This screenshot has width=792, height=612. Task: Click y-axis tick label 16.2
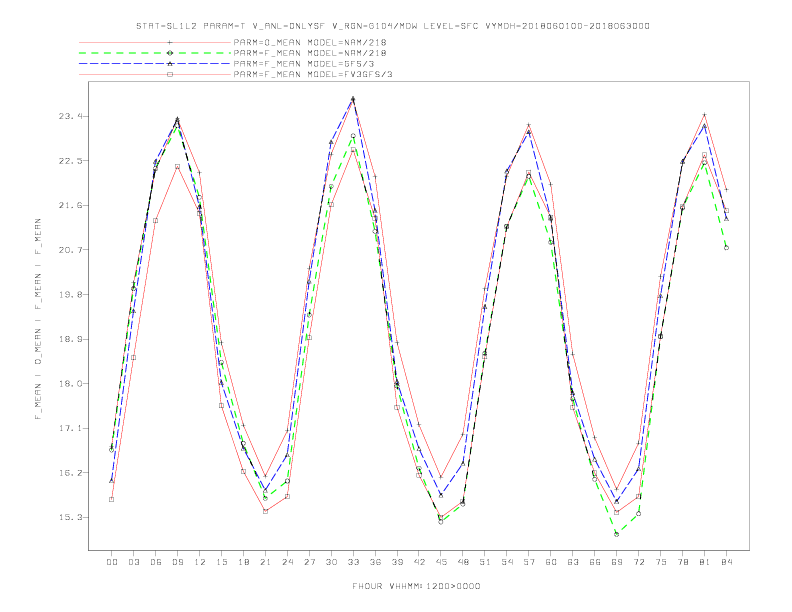(70, 473)
